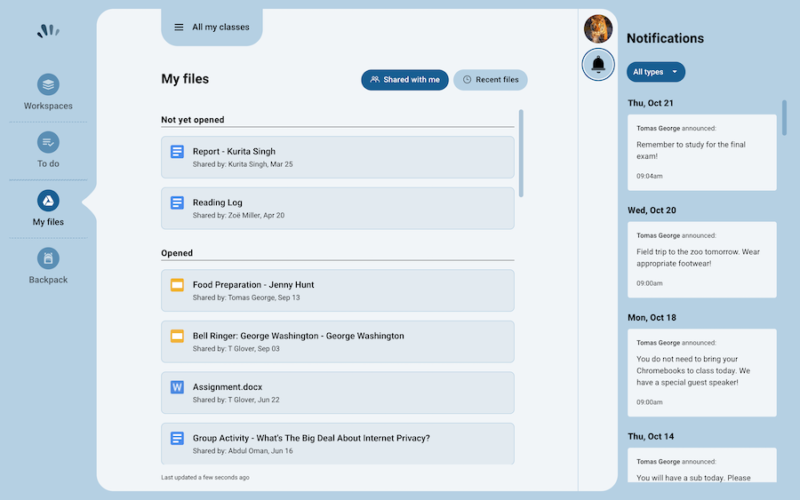The width and height of the screenshot is (800, 500).
Task: Toggle the Shared with me filter
Action: 404,80
